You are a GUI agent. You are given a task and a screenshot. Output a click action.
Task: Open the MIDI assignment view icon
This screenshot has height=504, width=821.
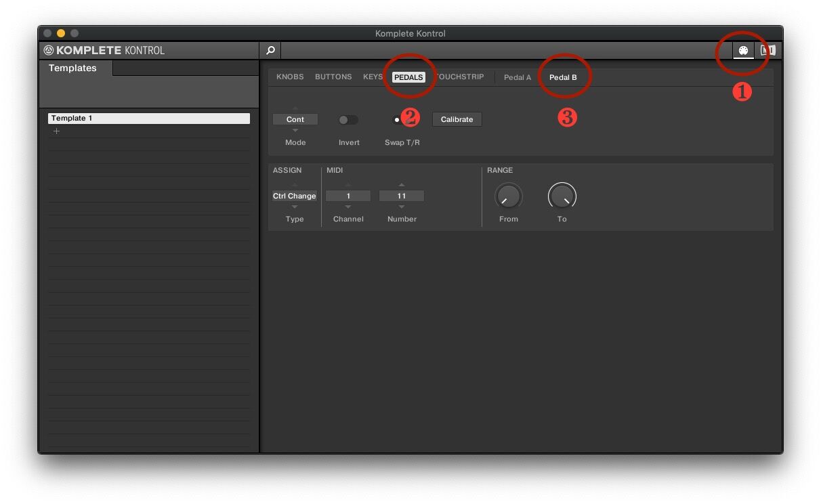743,50
